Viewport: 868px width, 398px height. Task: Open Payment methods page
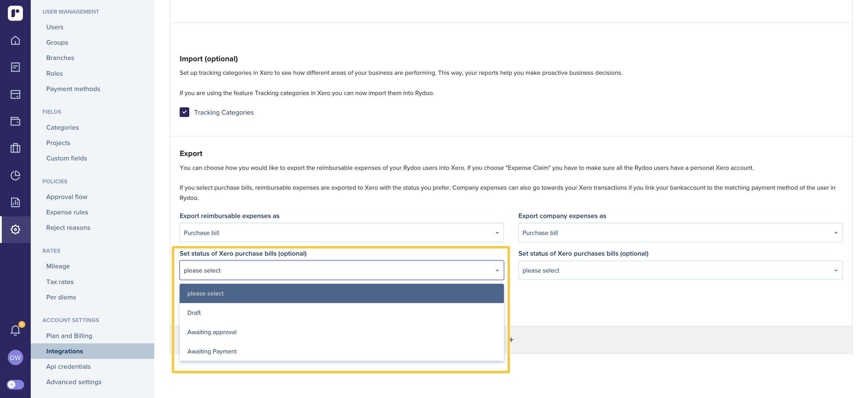pos(73,89)
